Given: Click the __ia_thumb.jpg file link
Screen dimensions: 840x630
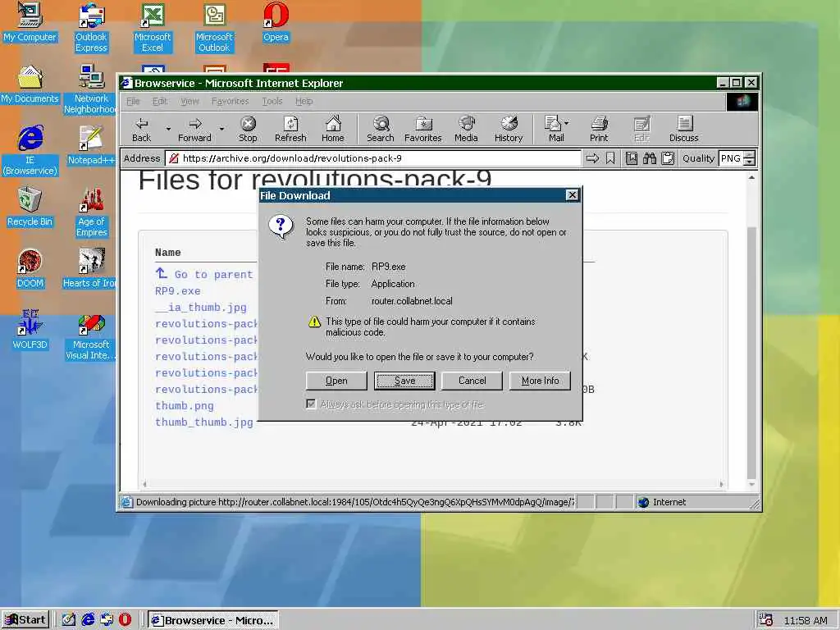Looking at the screenshot, I should coord(201,308).
